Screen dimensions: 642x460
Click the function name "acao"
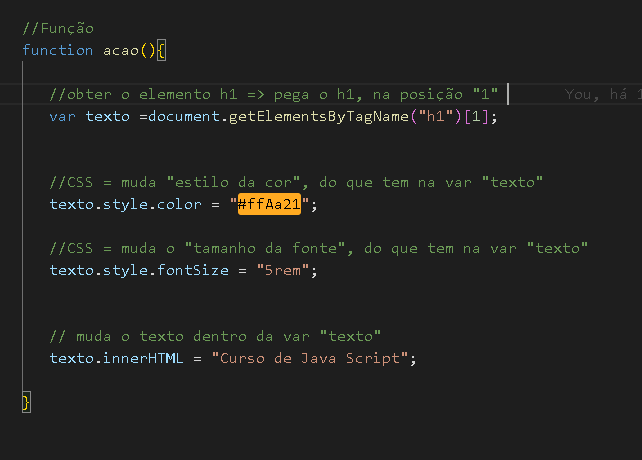[121, 50]
